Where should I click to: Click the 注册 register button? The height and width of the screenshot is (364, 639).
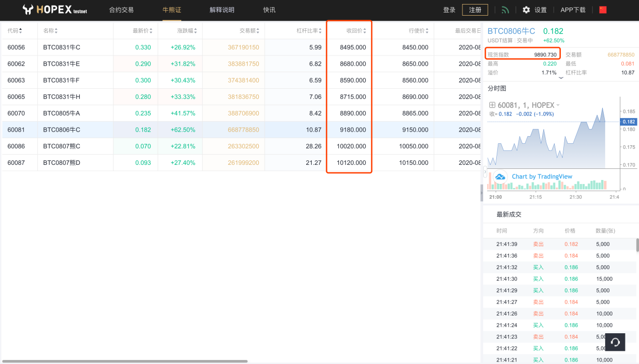click(475, 10)
